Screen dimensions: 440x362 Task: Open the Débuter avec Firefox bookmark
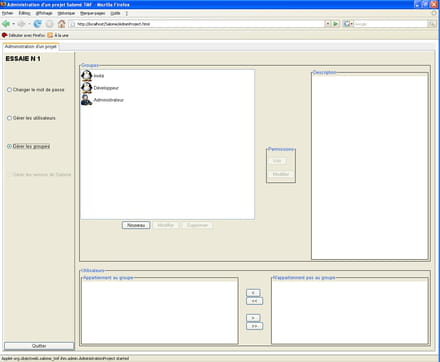click(23, 35)
